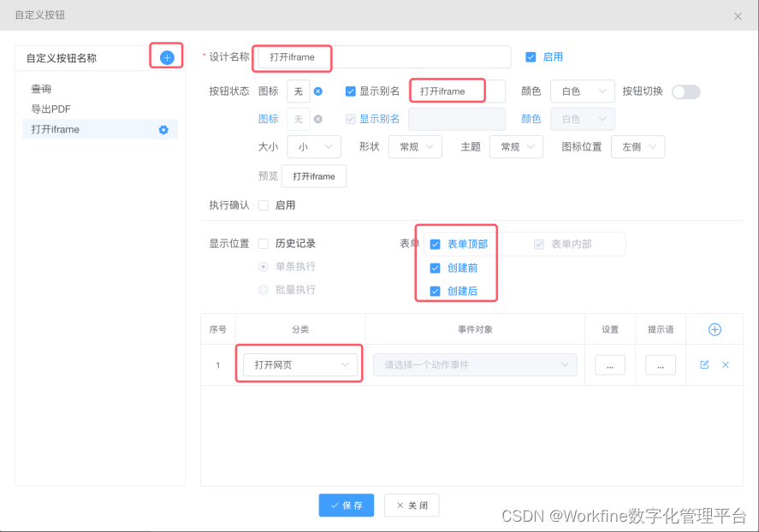Uncheck 表单顶部 checkbox
The height and width of the screenshot is (532, 759).
coord(436,245)
